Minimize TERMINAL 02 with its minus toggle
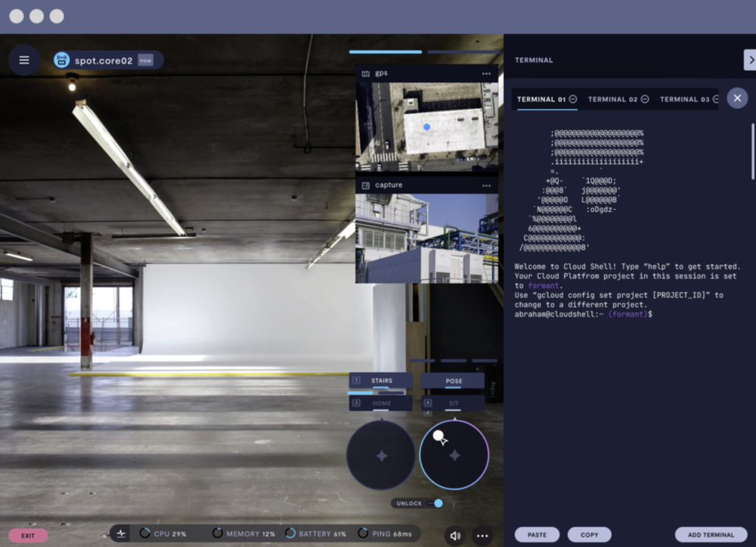 coord(644,99)
